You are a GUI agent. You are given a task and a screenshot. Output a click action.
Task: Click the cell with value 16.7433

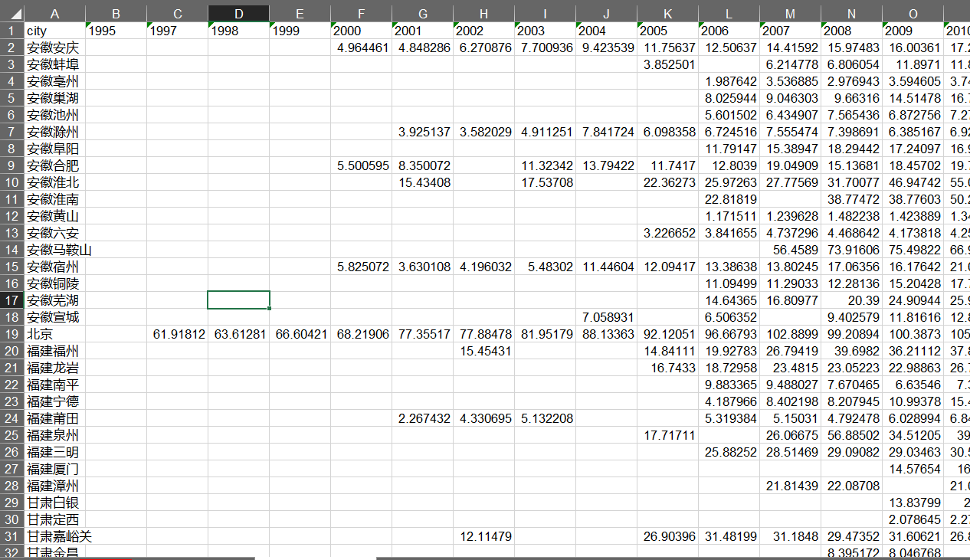(667, 368)
